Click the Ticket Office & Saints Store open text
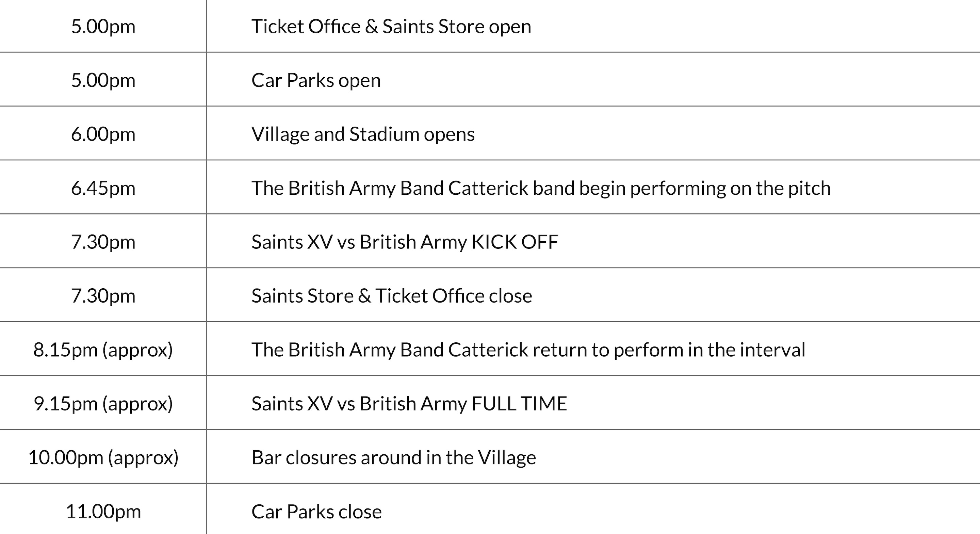Viewport: 980px width, 534px height. pyautogui.click(x=391, y=27)
